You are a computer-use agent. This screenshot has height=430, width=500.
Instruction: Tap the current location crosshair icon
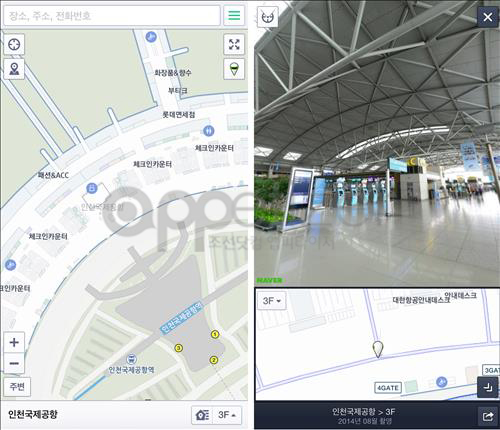14,44
